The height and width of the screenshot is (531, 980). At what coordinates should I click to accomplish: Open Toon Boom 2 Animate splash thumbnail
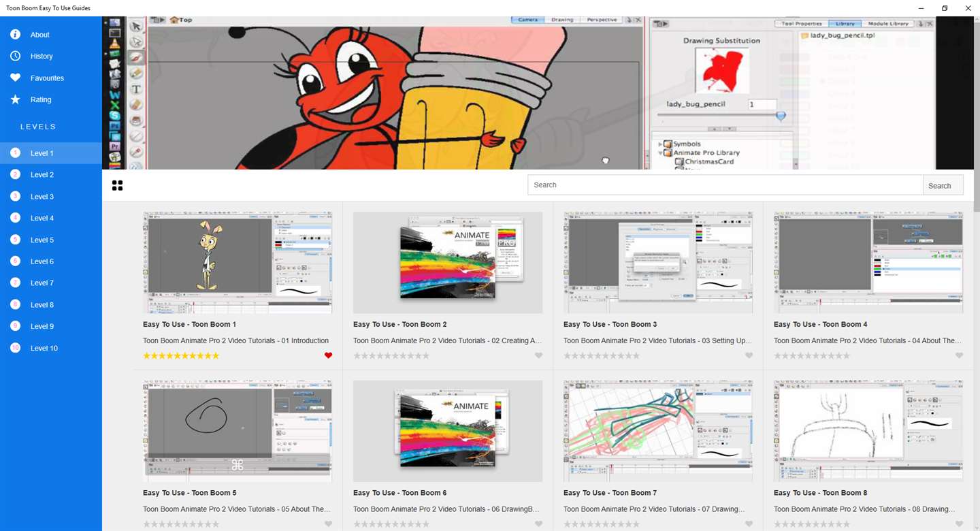448,262
